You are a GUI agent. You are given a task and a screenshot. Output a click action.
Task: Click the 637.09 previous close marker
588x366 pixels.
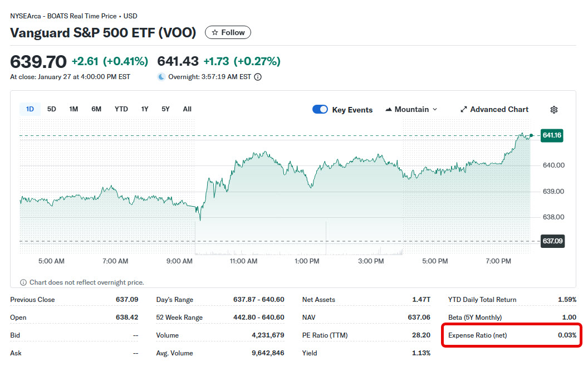point(552,241)
